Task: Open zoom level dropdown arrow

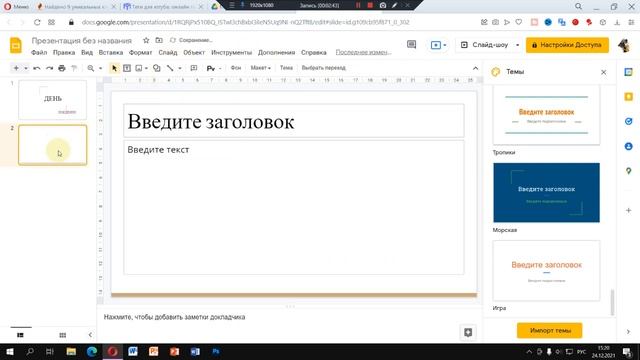Action: [x=100, y=68]
